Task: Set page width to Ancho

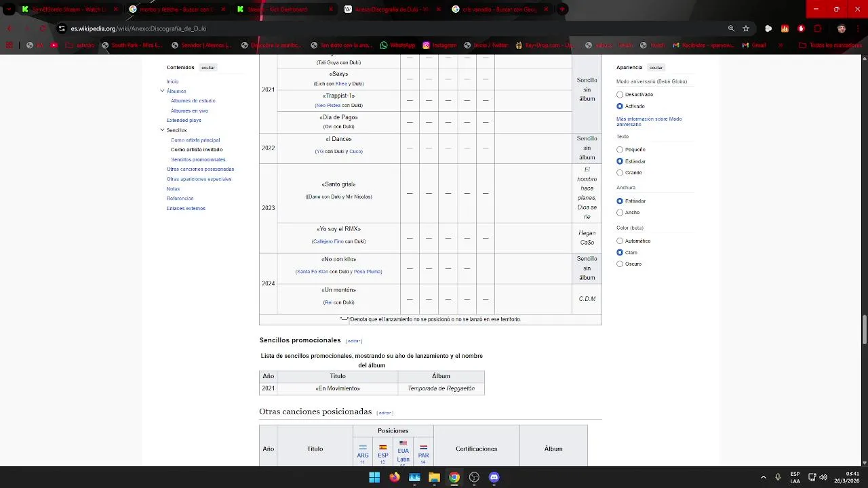Action: click(620, 213)
